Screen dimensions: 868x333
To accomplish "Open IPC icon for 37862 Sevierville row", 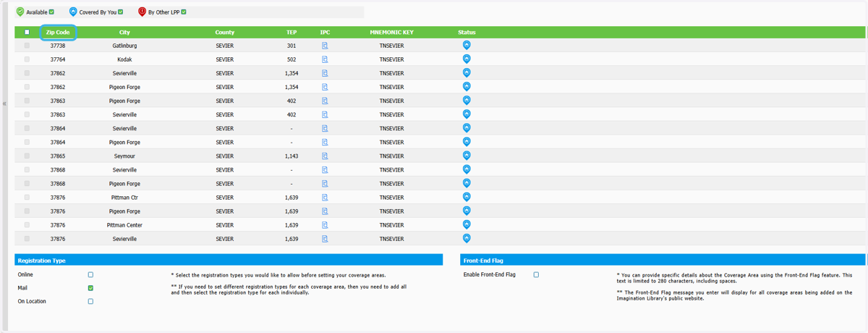I will (325, 73).
